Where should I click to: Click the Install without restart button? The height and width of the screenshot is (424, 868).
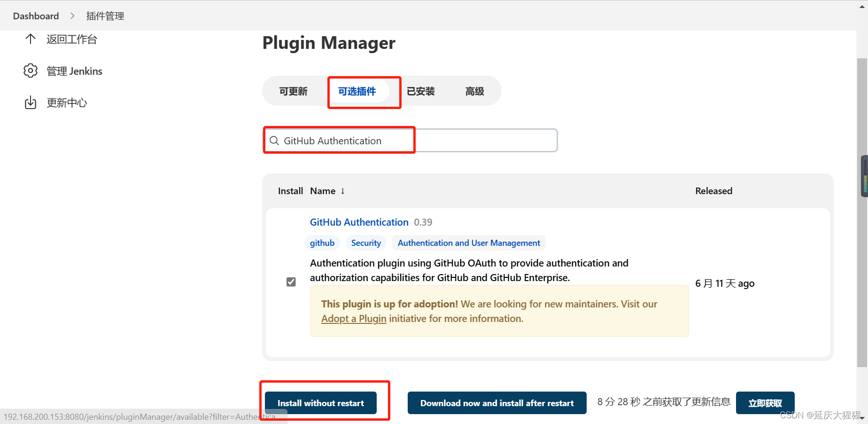[321, 403]
